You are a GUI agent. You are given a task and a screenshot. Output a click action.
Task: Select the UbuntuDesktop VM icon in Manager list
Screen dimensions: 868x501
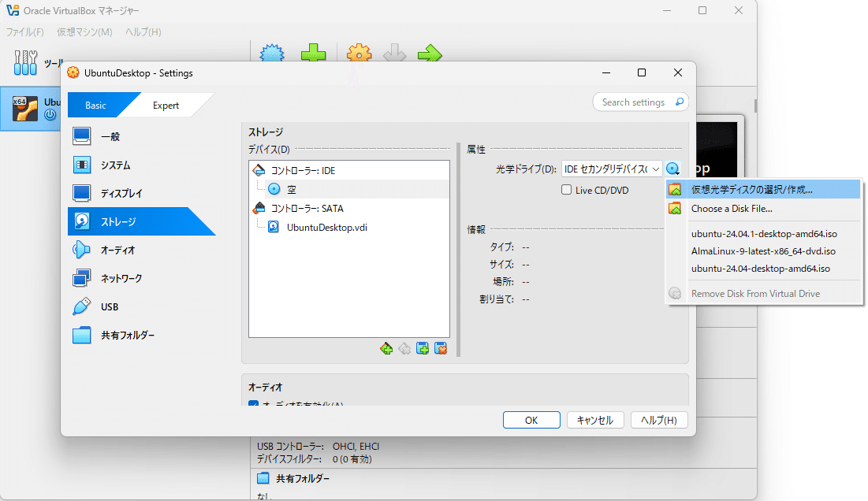coord(25,109)
